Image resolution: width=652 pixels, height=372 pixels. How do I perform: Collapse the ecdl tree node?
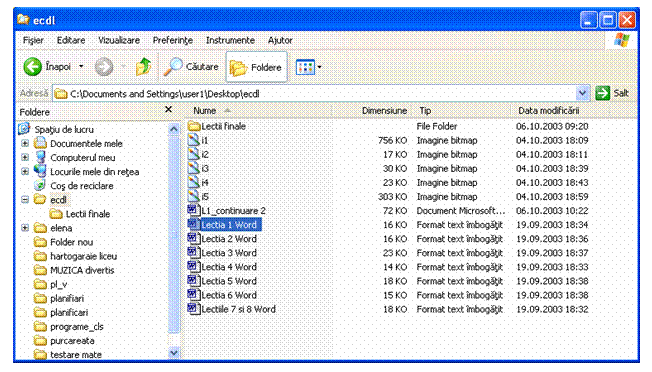click(25, 200)
